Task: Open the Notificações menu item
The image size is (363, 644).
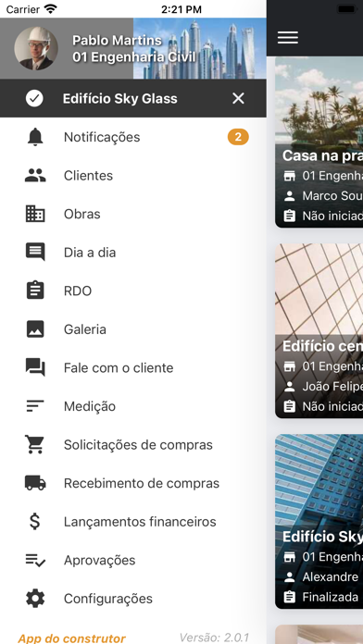Action: [133, 137]
